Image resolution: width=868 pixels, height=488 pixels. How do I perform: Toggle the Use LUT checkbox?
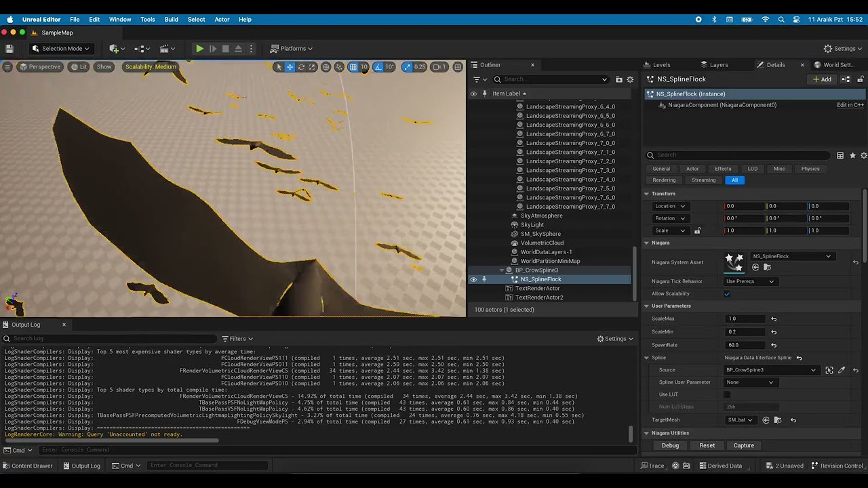[x=727, y=394]
